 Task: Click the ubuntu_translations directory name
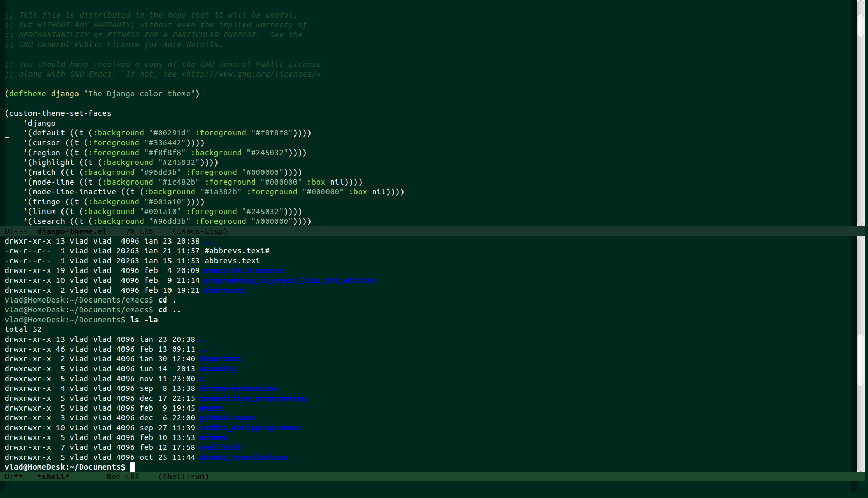click(x=243, y=457)
